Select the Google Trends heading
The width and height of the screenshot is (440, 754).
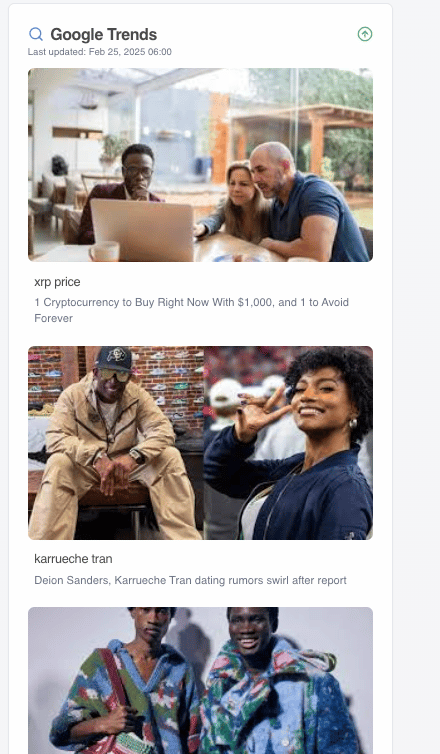[x=103, y=35]
